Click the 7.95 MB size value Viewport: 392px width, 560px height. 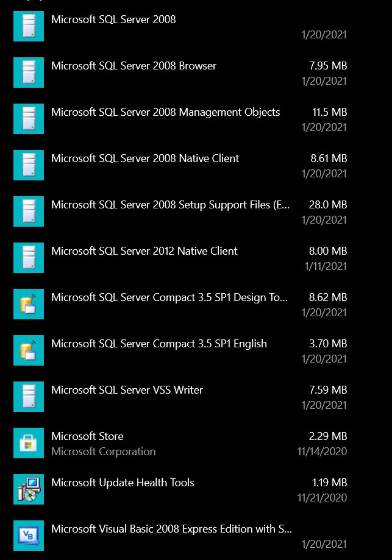click(328, 66)
